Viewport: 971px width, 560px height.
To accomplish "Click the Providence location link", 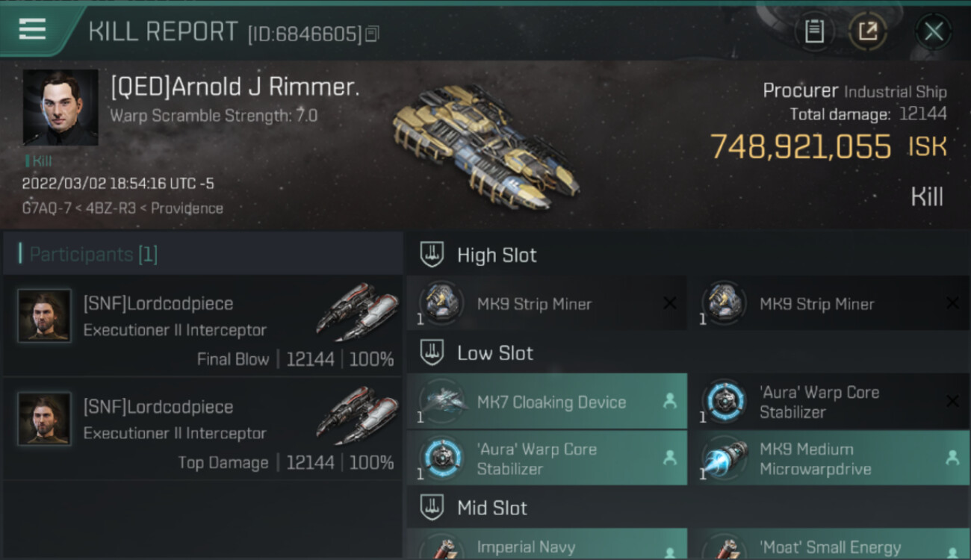I will click(187, 208).
